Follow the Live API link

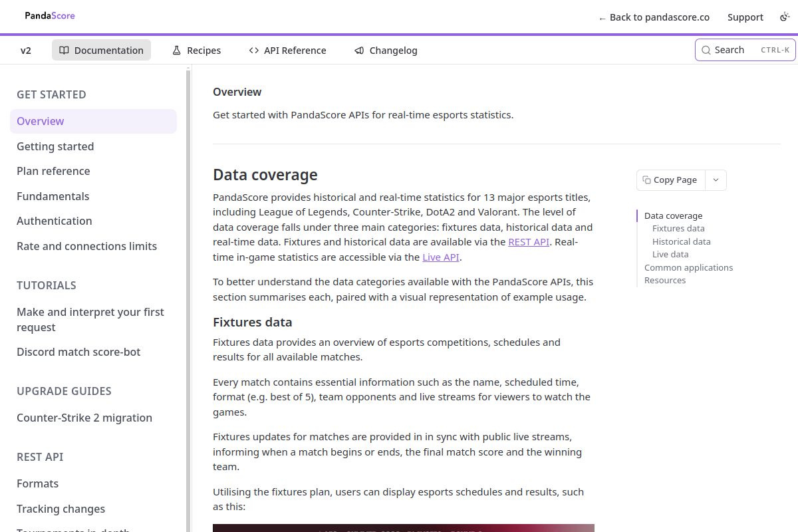click(x=441, y=257)
